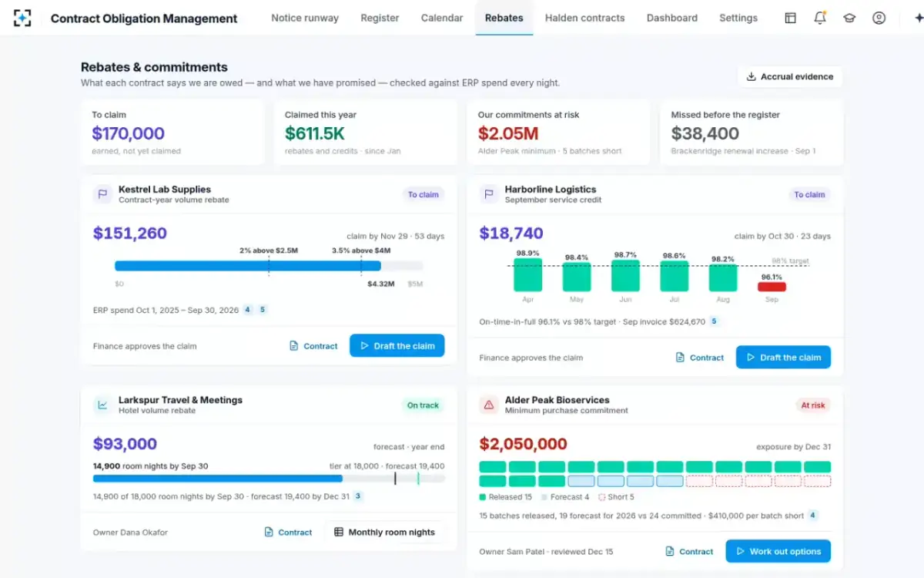Image resolution: width=924 pixels, height=578 pixels.
Task: Click the Apr bar in Harborline chart
Action: (x=528, y=274)
